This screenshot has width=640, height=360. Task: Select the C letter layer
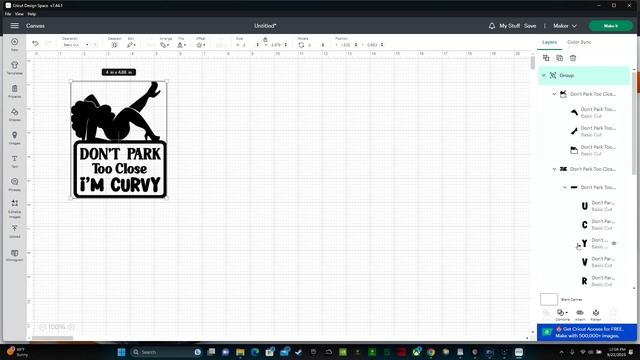point(598,224)
